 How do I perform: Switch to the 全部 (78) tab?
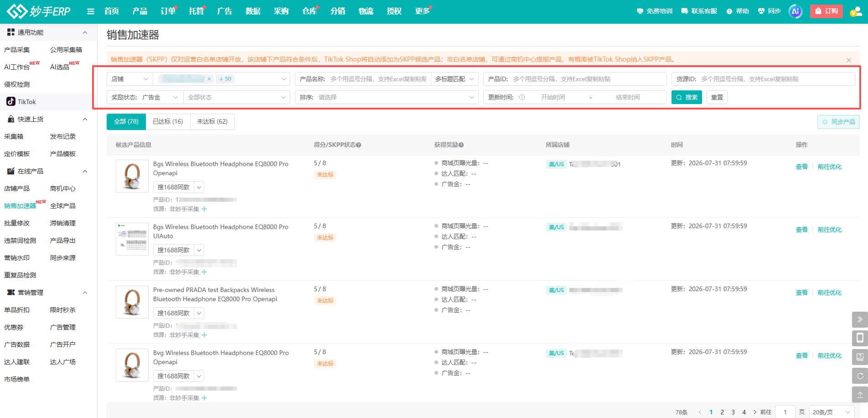[x=126, y=122]
